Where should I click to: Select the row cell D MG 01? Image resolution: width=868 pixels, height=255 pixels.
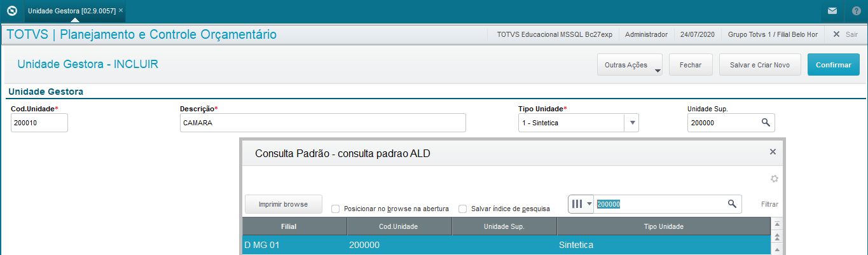pos(294,245)
